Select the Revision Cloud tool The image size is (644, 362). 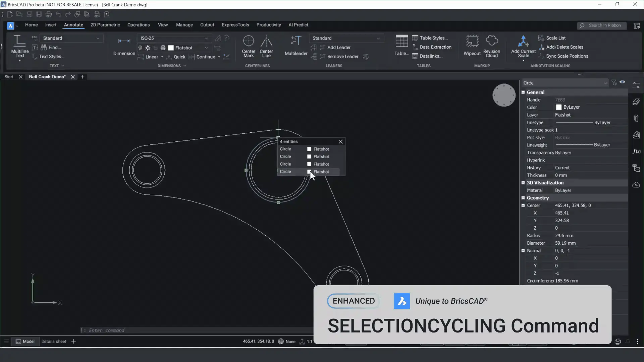pos(492,41)
